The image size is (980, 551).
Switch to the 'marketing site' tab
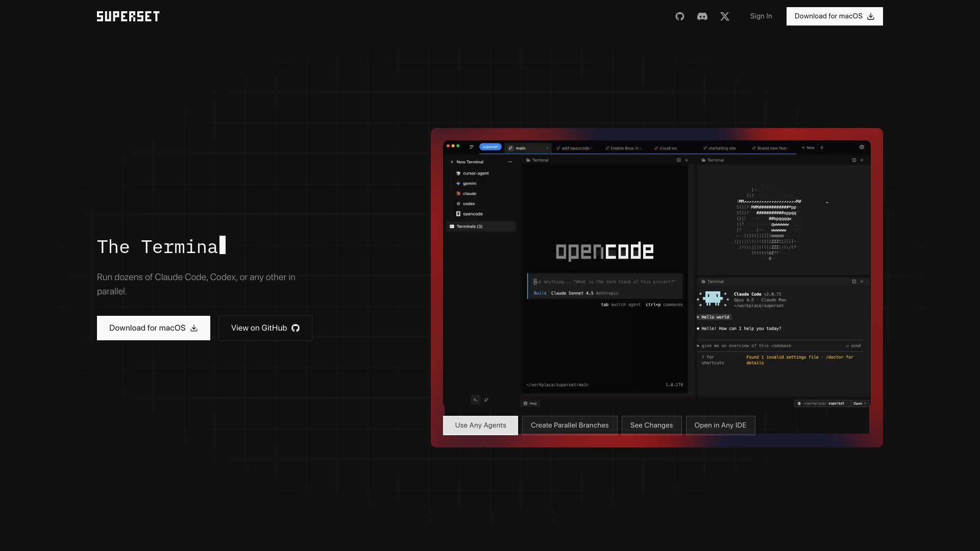[x=720, y=148]
